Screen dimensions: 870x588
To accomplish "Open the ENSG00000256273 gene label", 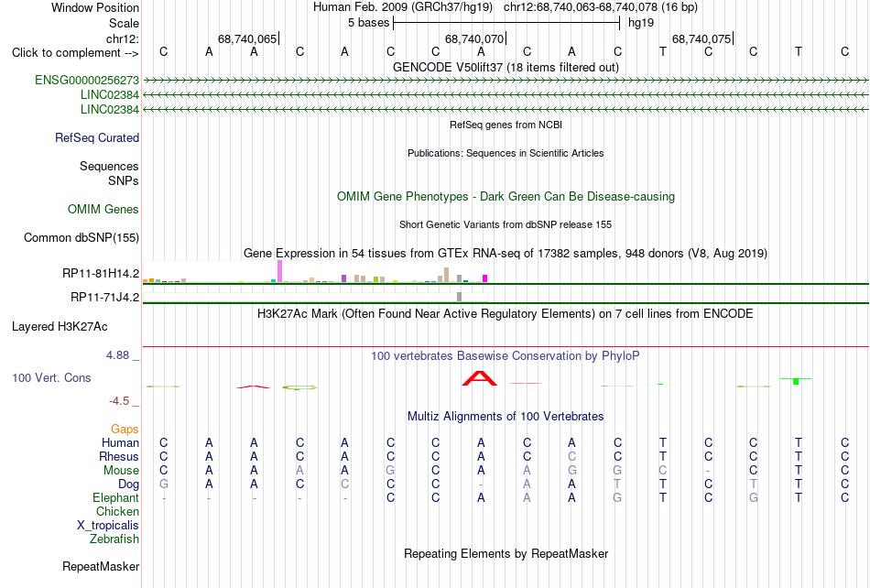I will point(87,80).
